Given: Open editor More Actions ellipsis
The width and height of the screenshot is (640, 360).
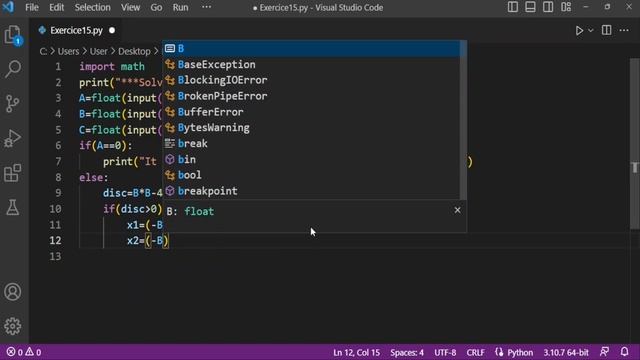Looking at the screenshot, I should 624,30.
